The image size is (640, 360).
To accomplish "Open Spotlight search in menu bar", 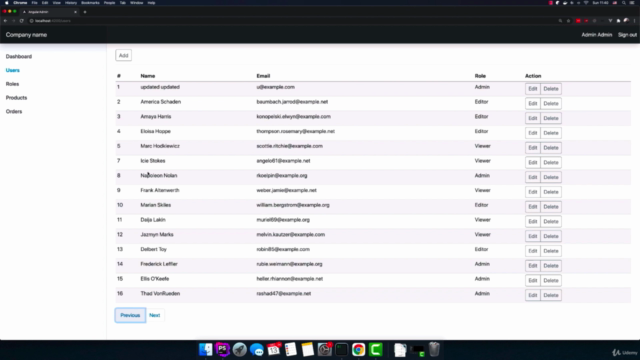I will pos(624,3).
